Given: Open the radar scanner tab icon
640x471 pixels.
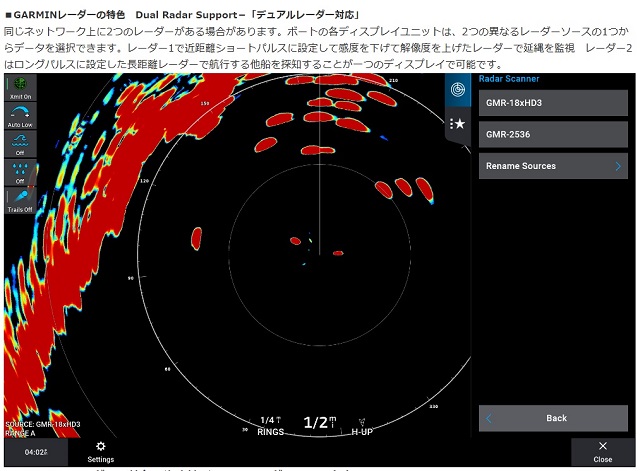Looking at the screenshot, I should click(x=458, y=90).
